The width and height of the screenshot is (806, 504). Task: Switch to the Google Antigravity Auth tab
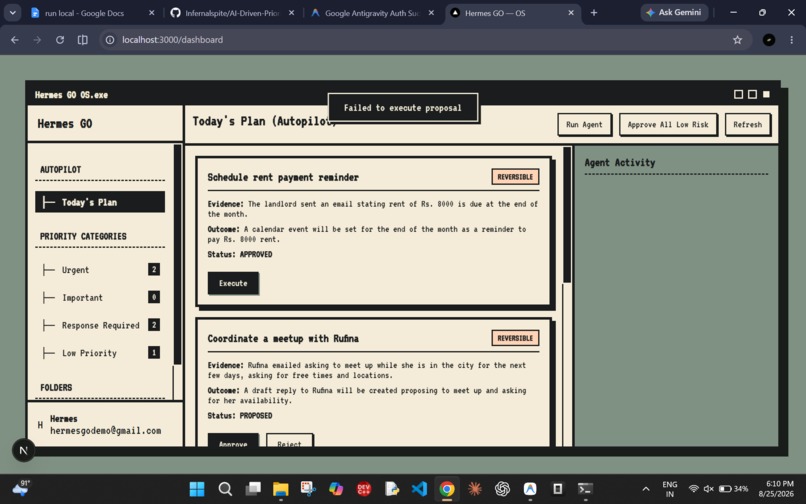[x=372, y=13]
